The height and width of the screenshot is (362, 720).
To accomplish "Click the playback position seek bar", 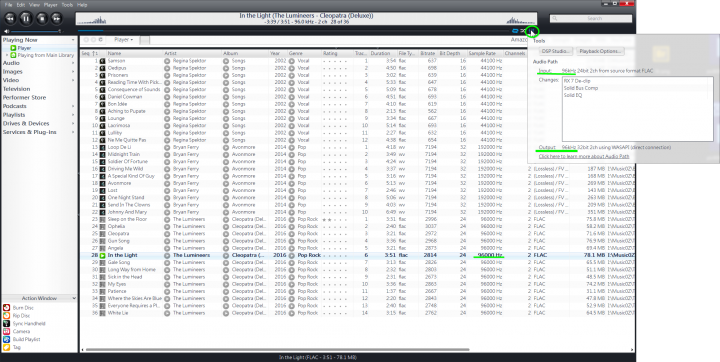I will coord(294,31).
